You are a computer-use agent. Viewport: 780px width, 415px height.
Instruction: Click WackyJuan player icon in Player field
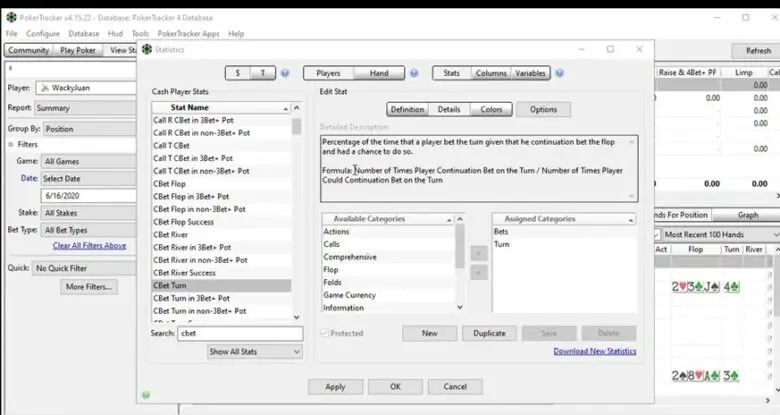[45, 88]
